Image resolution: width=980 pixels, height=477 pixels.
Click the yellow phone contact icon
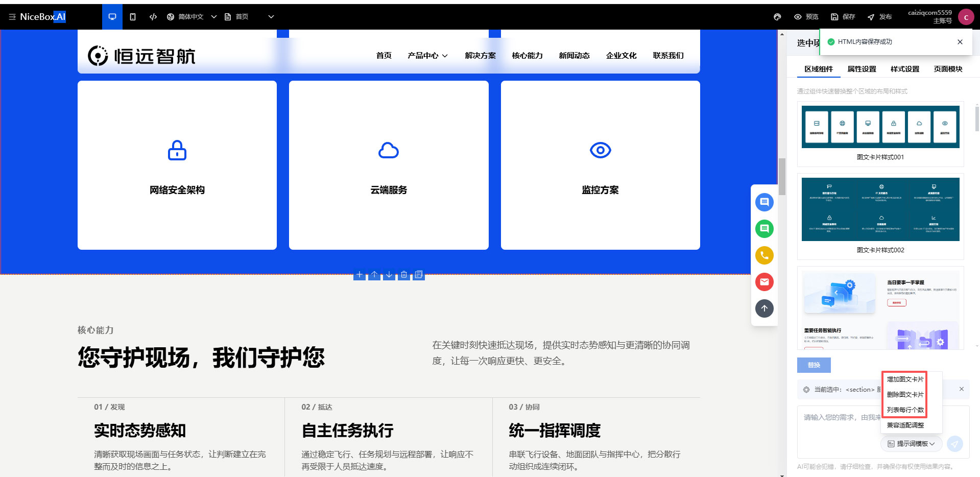pyautogui.click(x=764, y=255)
